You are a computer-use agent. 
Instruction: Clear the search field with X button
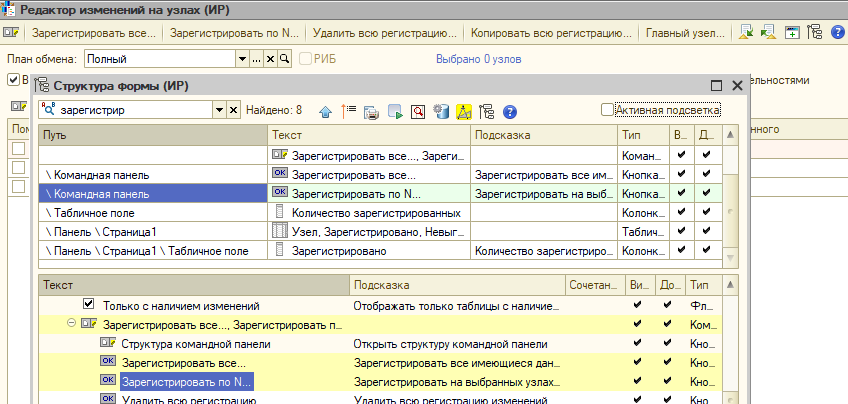point(233,109)
